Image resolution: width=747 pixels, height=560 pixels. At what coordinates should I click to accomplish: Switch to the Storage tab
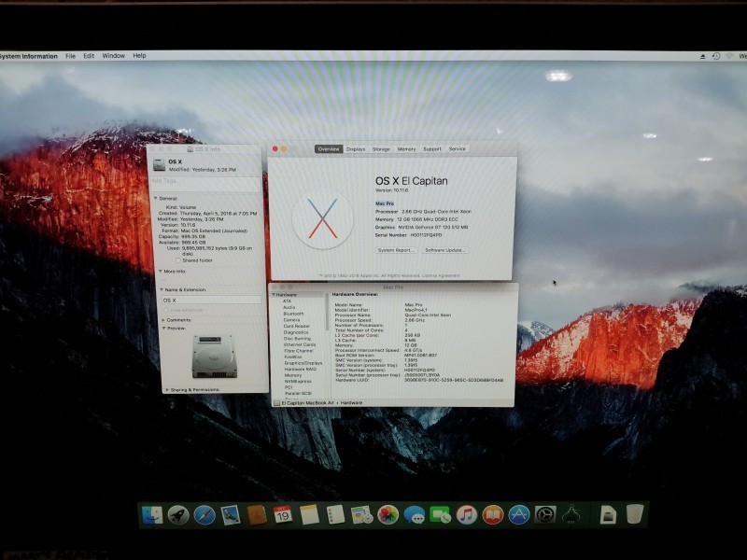(381, 149)
